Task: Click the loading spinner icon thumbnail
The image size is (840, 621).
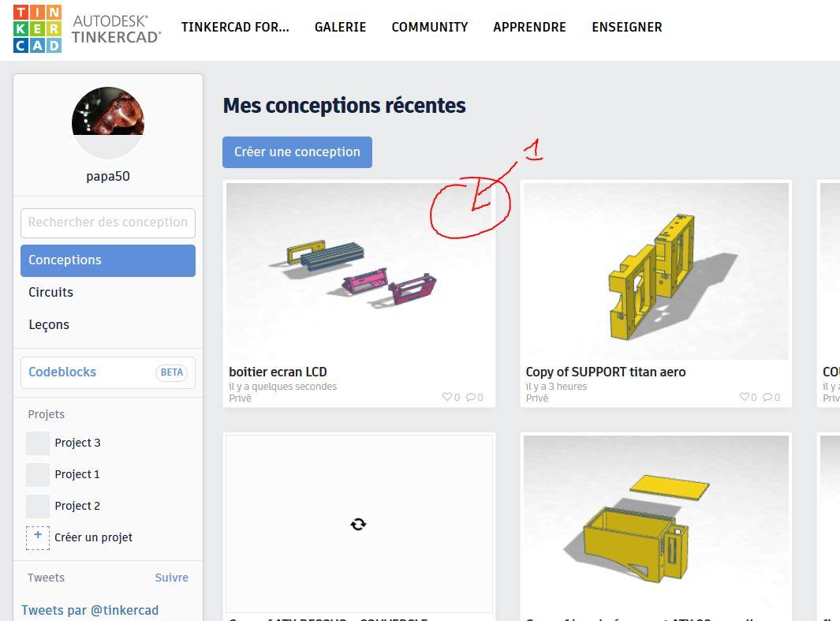Action: point(358,524)
